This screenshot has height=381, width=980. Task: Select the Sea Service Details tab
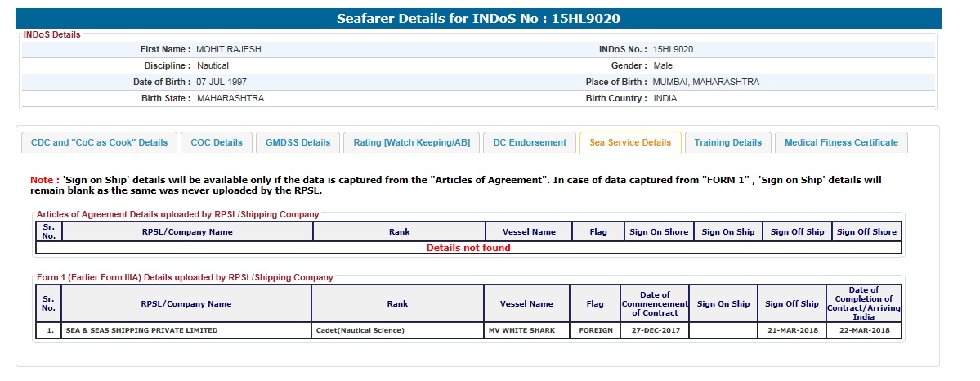click(x=629, y=142)
